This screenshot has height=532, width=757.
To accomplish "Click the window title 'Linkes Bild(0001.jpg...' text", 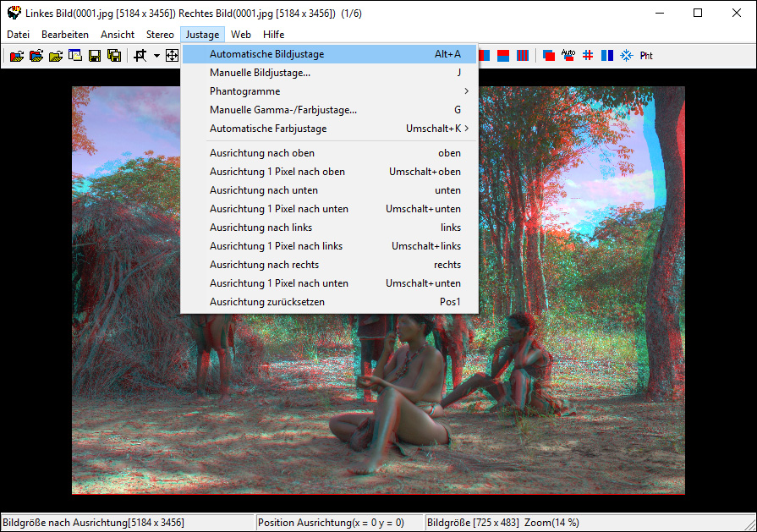I will pos(193,13).
